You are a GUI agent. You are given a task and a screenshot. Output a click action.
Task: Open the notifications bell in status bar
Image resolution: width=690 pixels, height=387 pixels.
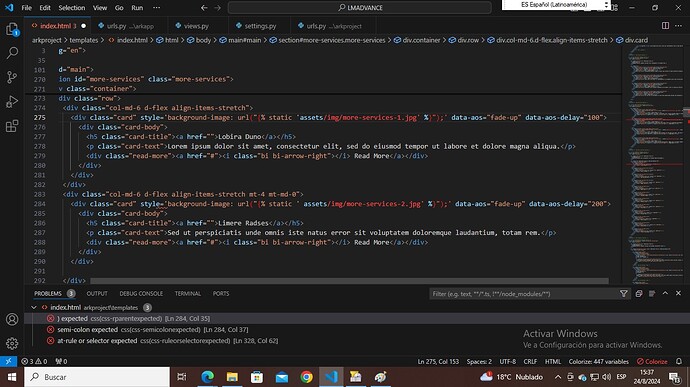(679, 361)
